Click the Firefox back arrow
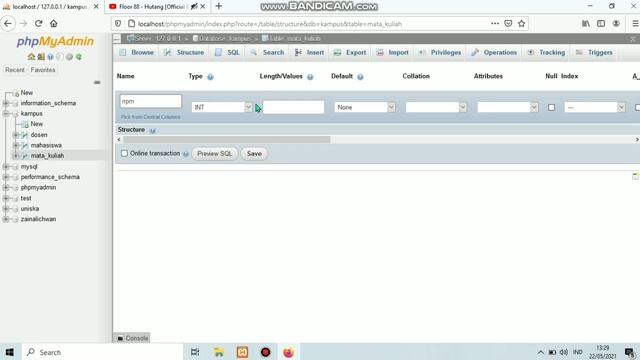 (8, 24)
